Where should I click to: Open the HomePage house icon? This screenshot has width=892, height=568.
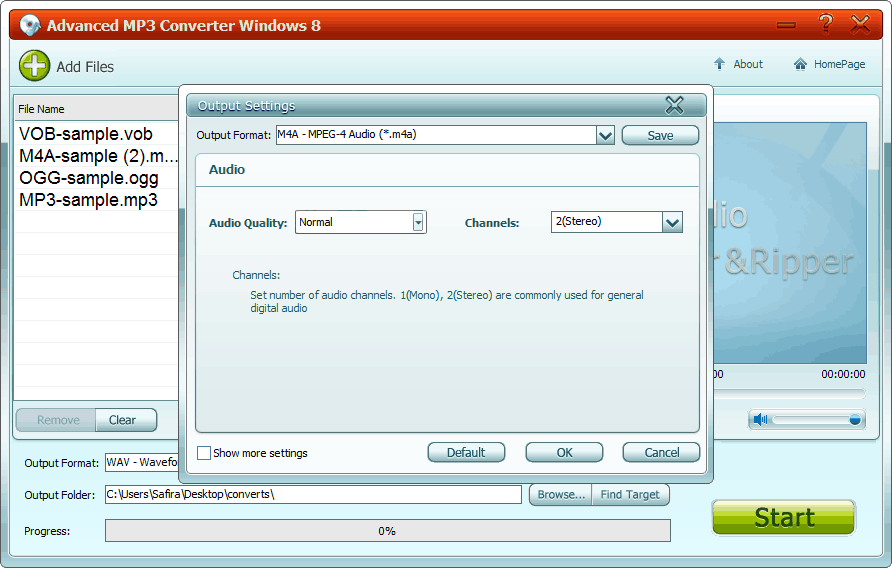click(x=800, y=64)
